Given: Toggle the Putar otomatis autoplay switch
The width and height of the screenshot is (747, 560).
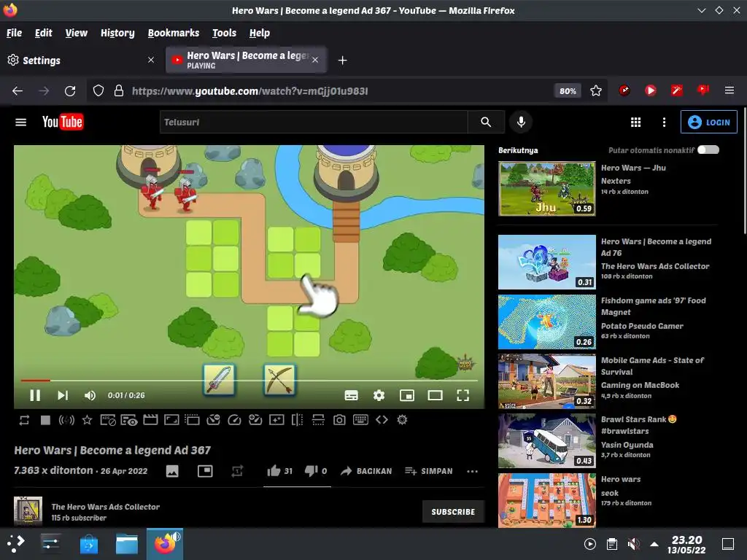Looking at the screenshot, I should point(708,150).
